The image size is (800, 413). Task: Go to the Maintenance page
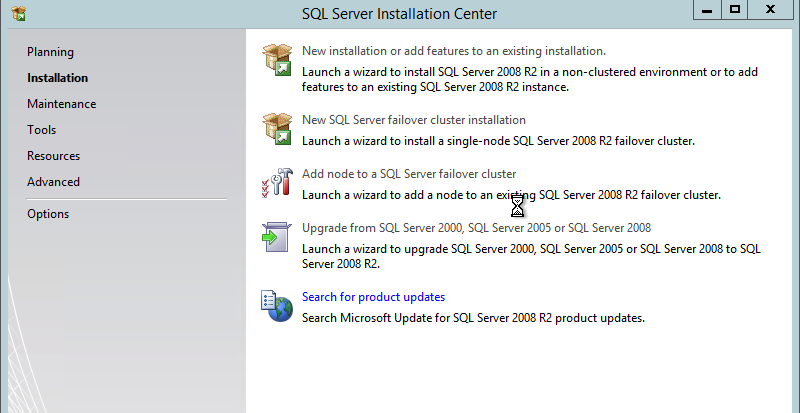(x=61, y=104)
